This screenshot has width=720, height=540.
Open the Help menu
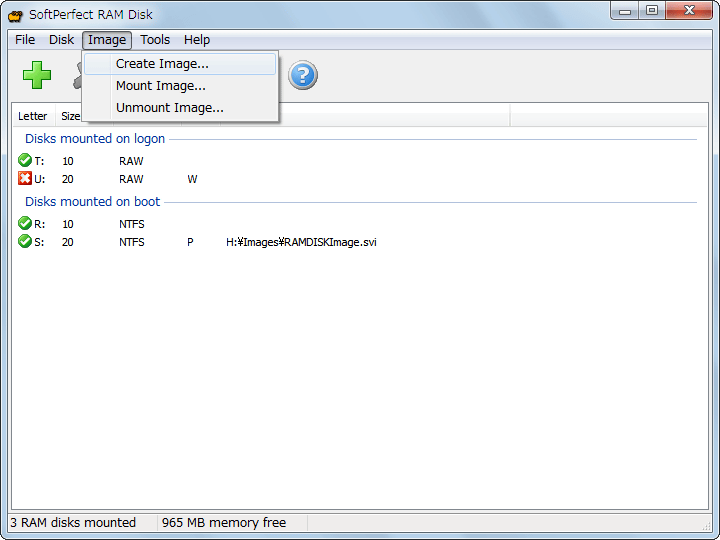(x=197, y=40)
